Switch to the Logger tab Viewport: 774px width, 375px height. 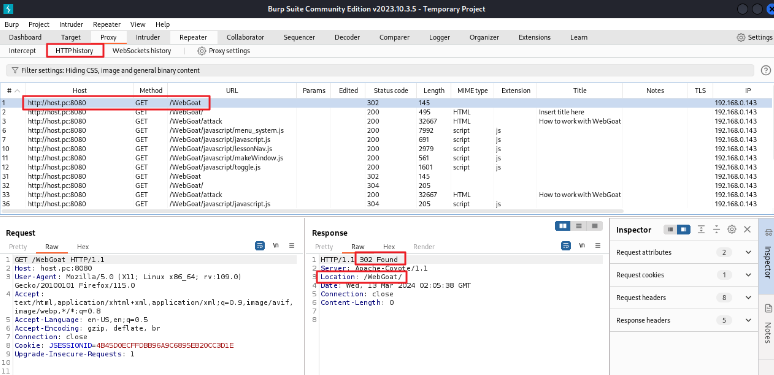(x=440, y=38)
